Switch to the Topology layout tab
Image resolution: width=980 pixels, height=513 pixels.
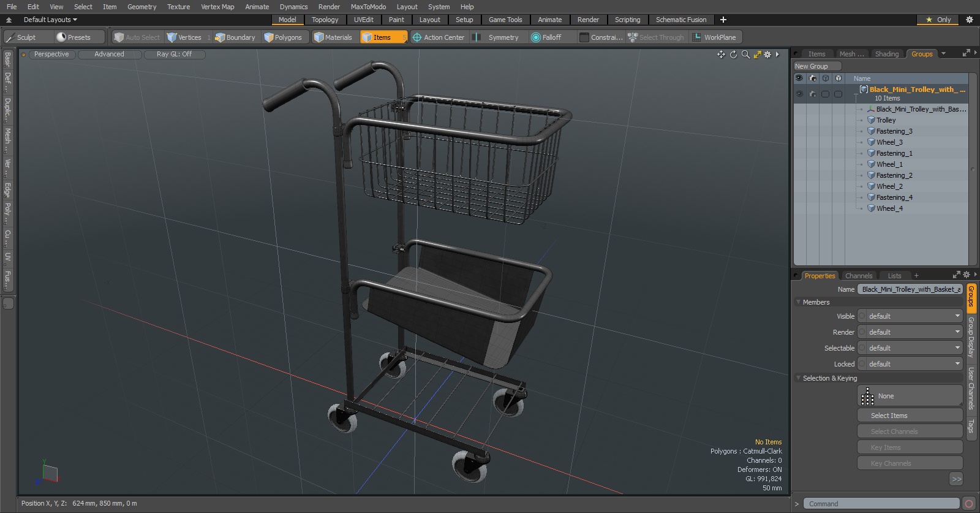point(325,20)
